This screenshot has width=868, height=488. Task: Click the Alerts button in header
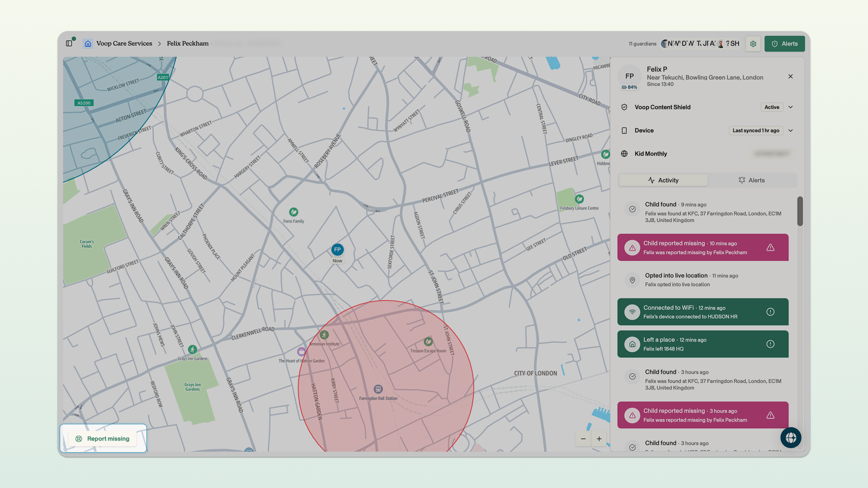click(784, 44)
